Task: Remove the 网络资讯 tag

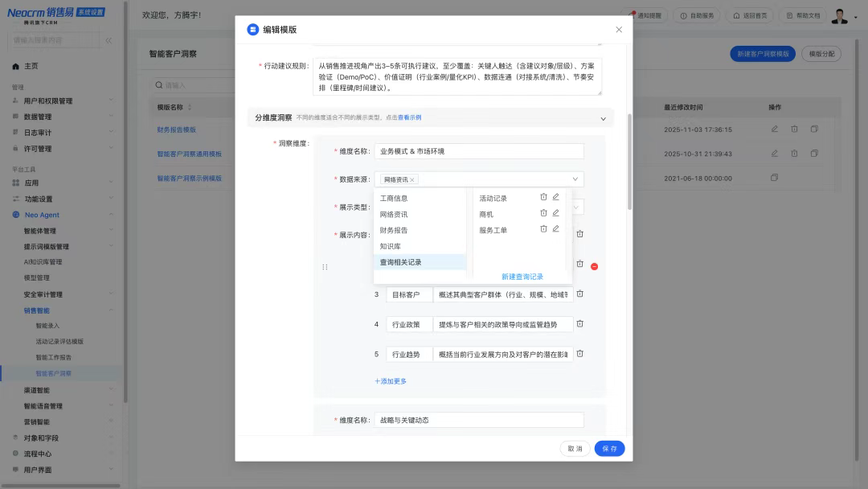Action: (x=412, y=180)
